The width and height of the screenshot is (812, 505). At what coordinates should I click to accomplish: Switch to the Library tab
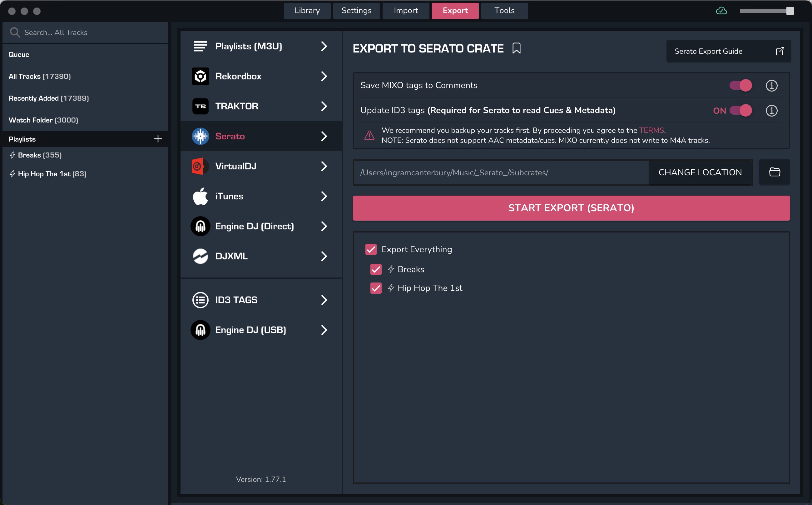[307, 11]
